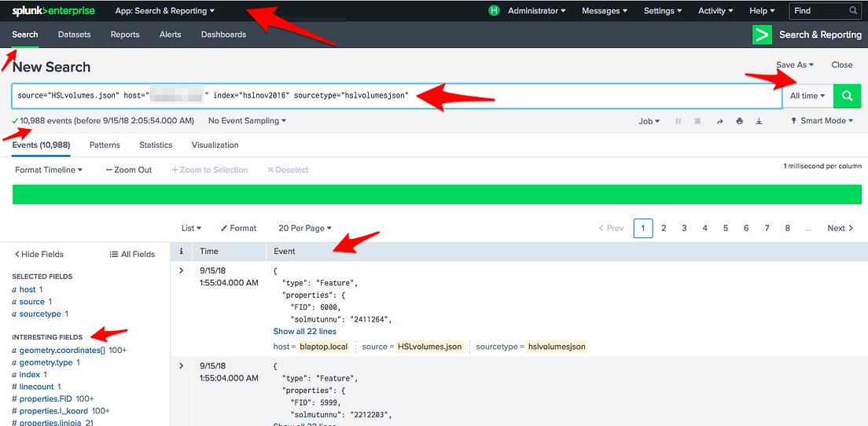Select the host field in Selected Fields

pyautogui.click(x=27, y=289)
